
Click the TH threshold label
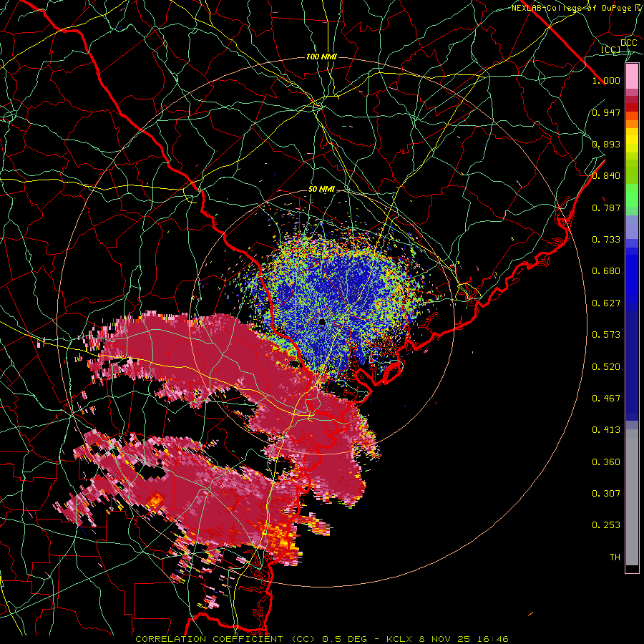pos(615,557)
